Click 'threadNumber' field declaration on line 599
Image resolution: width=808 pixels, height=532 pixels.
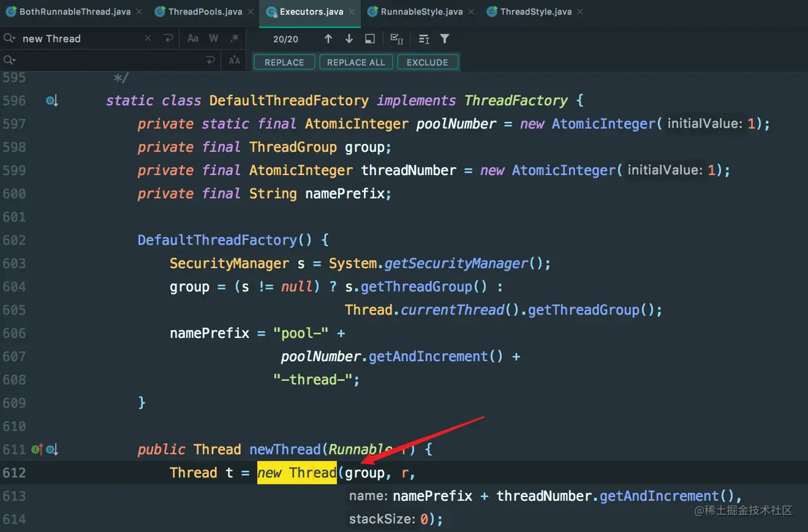click(x=409, y=170)
